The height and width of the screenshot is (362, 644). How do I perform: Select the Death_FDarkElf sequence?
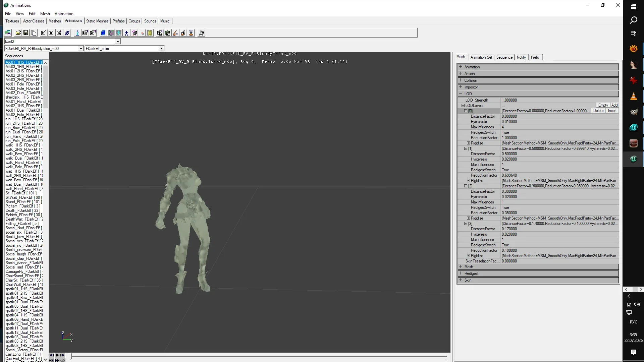point(22,210)
